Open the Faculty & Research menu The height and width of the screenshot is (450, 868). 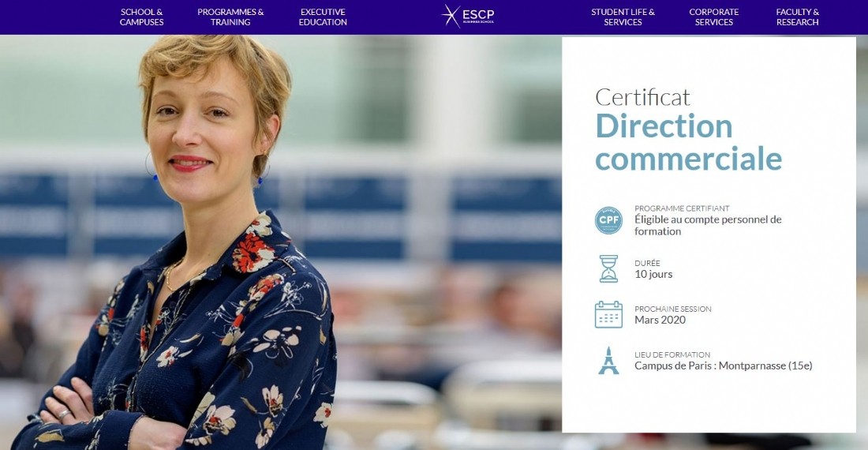click(x=797, y=17)
